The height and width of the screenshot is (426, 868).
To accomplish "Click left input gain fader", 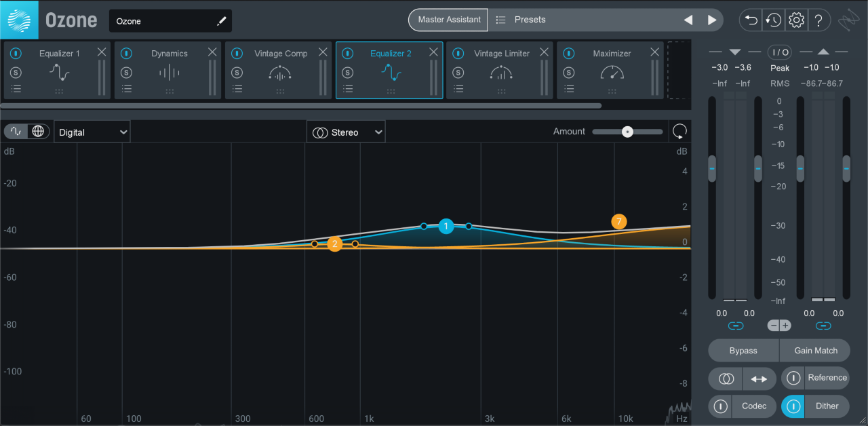I will (x=712, y=168).
